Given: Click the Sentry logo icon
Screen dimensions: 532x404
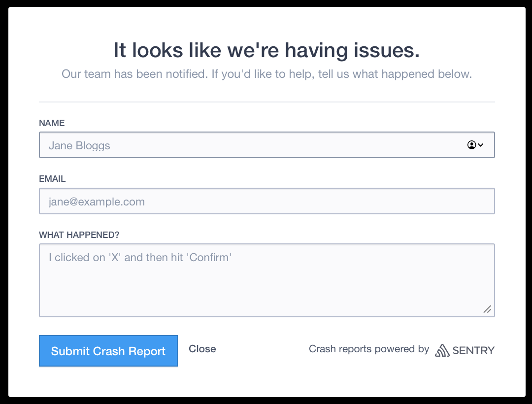Looking at the screenshot, I should [442, 350].
